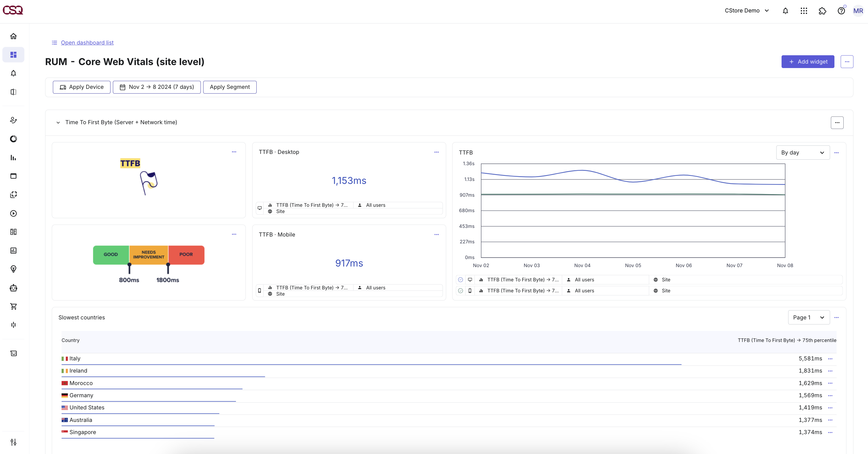Open the apps grid launcher icon
868x454 pixels.
[804, 11]
